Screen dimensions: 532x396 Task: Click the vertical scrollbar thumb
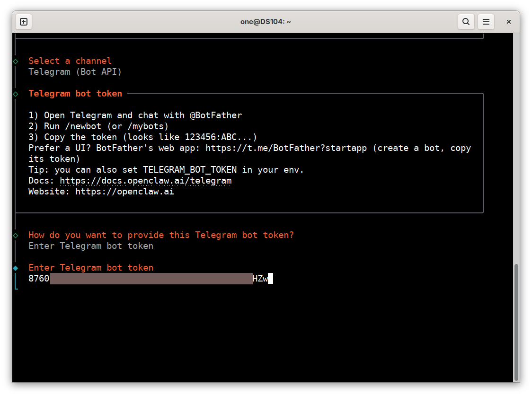[516, 322]
